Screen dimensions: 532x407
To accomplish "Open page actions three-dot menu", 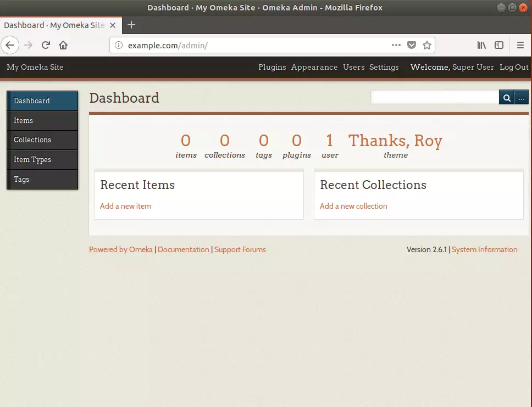I will pos(396,45).
